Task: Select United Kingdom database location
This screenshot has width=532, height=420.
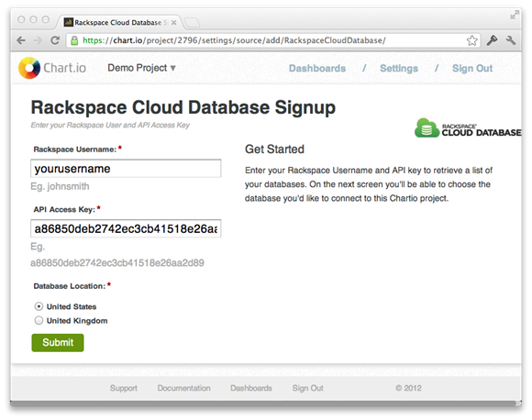Action: (39, 321)
